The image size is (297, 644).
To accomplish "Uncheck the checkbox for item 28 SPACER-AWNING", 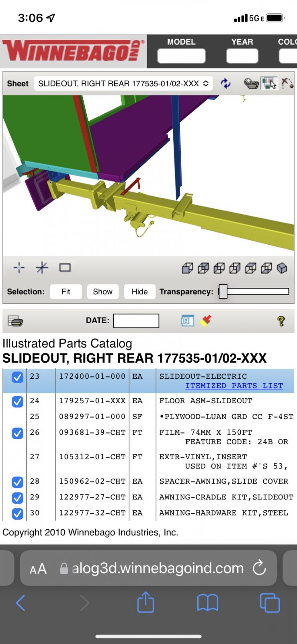I will pos(17,482).
